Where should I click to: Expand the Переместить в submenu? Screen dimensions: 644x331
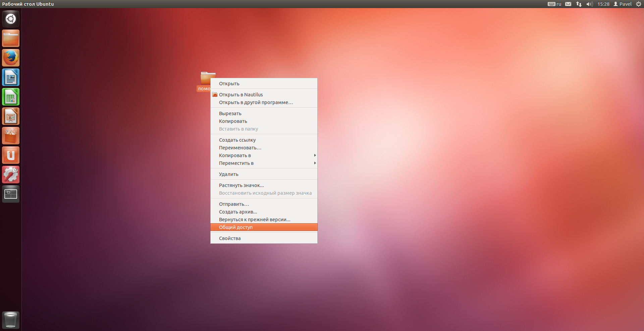coord(264,163)
